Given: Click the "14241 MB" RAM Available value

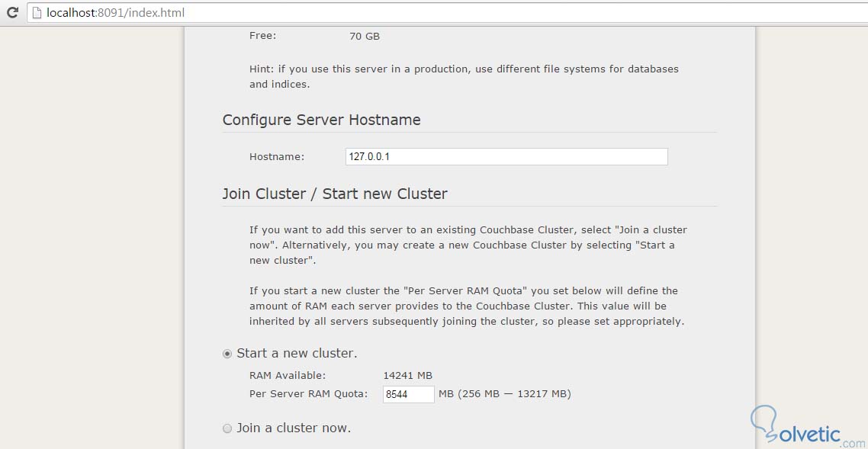Looking at the screenshot, I should tap(408, 376).
